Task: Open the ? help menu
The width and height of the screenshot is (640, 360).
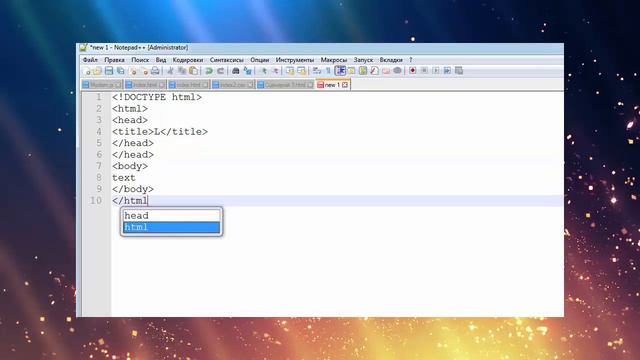Action: pyautogui.click(x=411, y=60)
